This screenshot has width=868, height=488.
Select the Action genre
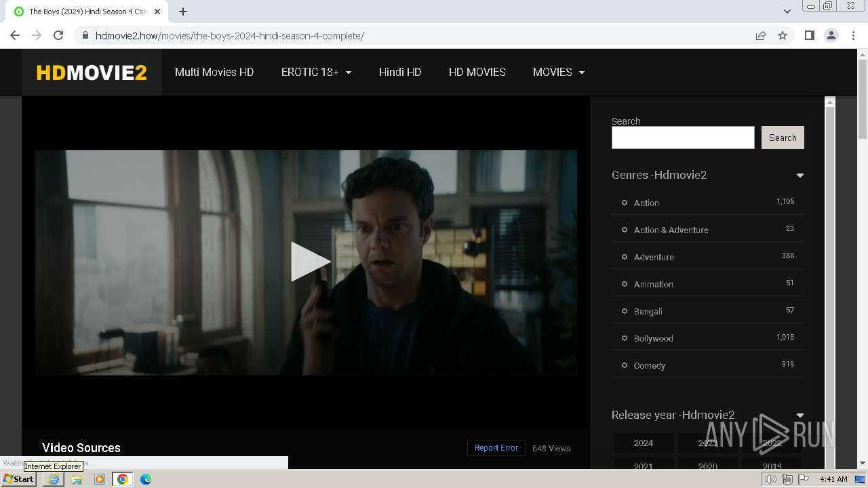coord(646,203)
